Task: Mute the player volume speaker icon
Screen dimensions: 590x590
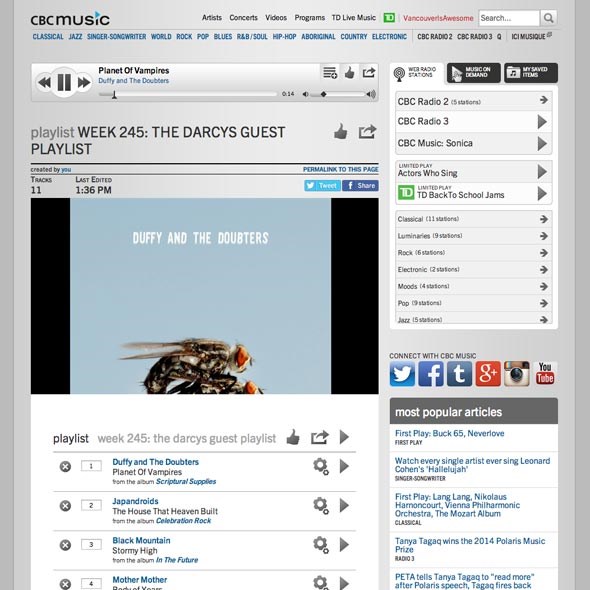Action: 306,94
